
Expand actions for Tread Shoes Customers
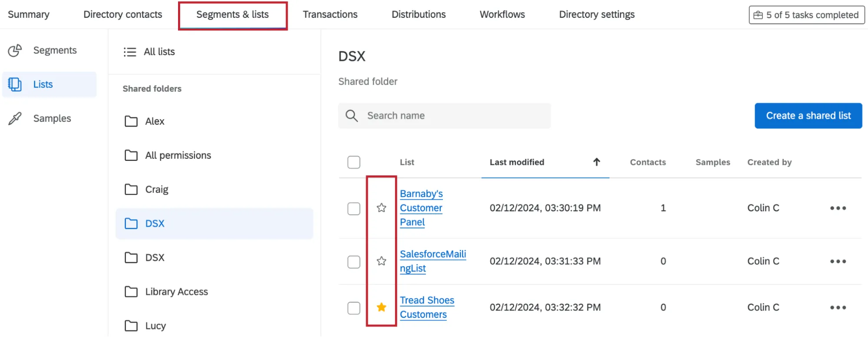pyautogui.click(x=838, y=307)
